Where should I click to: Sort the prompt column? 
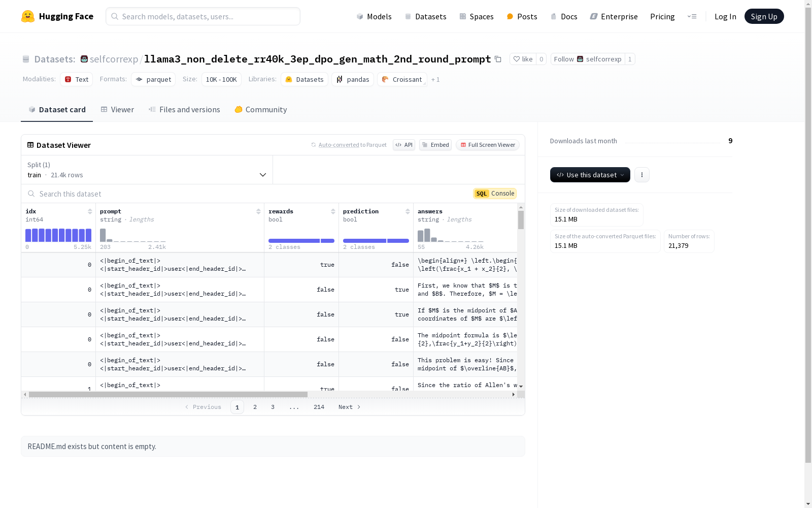(x=258, y=211)
